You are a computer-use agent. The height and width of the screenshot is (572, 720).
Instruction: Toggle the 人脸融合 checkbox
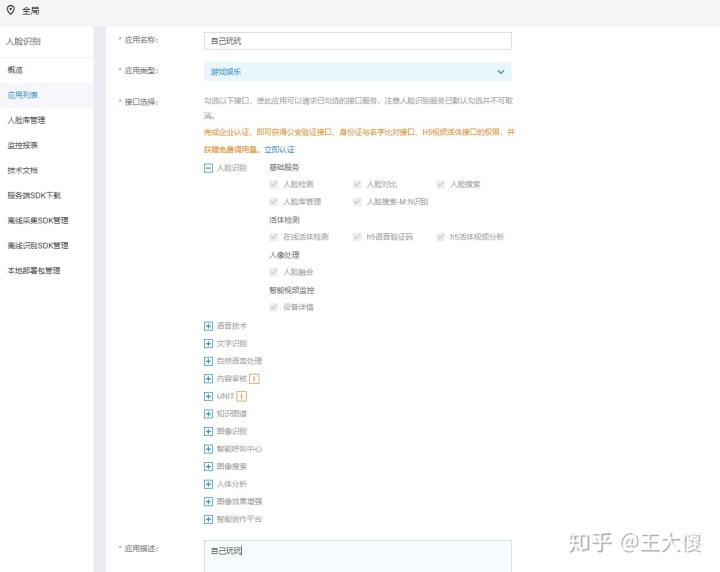(274, 272)
